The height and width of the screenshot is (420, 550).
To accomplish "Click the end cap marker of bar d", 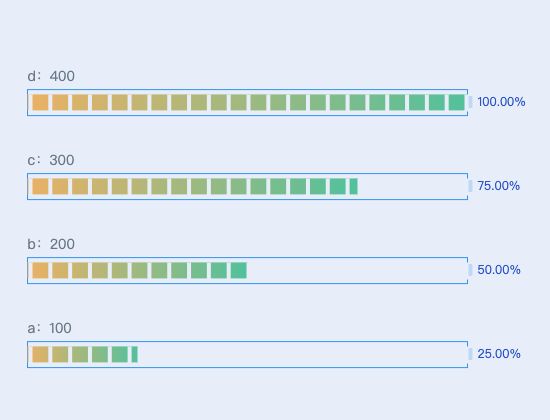I will coord(470,102).
